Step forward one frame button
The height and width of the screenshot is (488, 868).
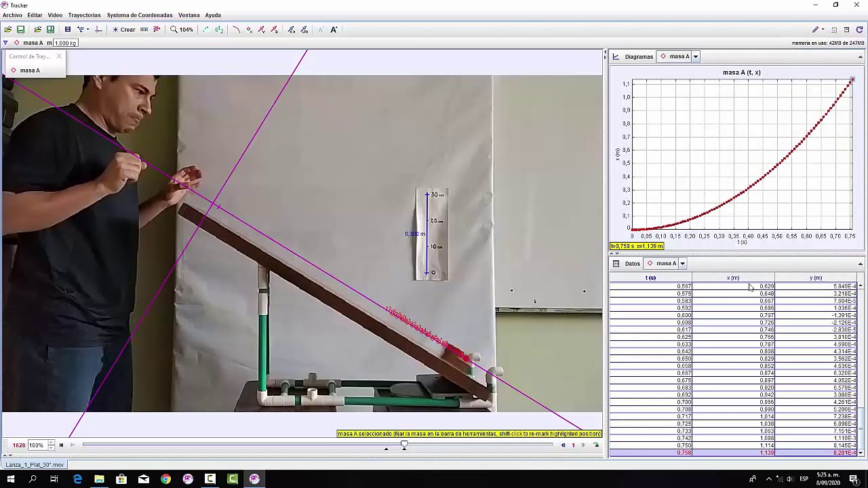coord(583,445)
